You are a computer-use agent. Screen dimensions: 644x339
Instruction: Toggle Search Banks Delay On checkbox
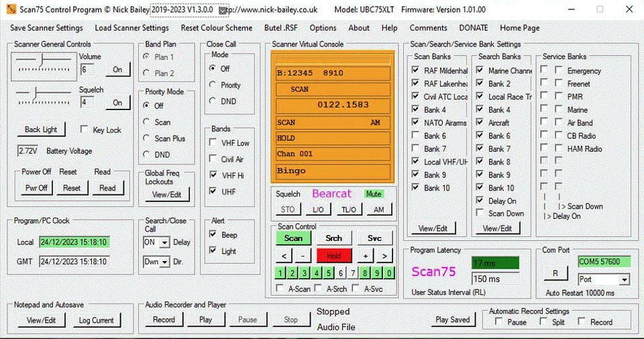(x=480, y=200)
